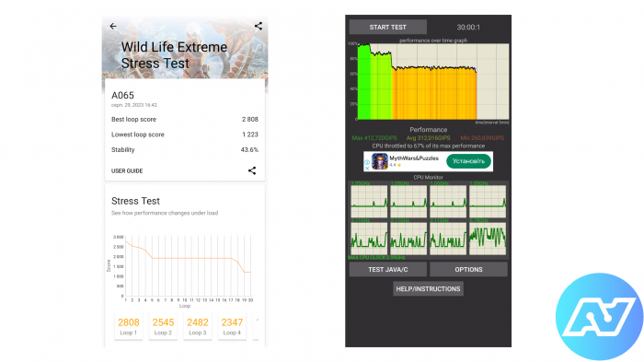Tap the last bottom-row CPU core graph

pyautogui.click(x=488, y=239)
